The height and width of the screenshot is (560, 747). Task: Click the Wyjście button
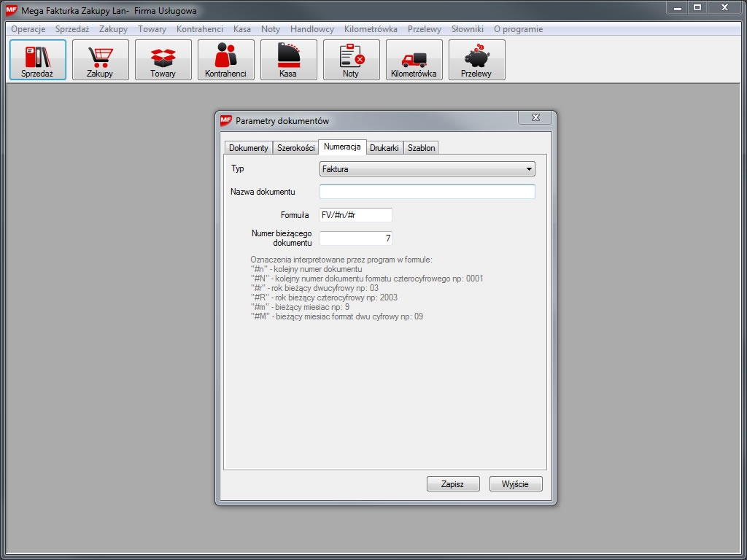[x=516, y=484]
